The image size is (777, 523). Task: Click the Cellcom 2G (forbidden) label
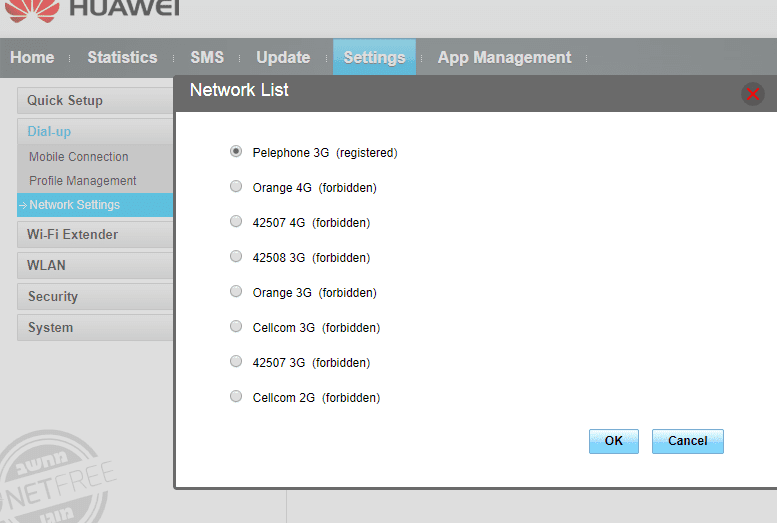[316, 398]
